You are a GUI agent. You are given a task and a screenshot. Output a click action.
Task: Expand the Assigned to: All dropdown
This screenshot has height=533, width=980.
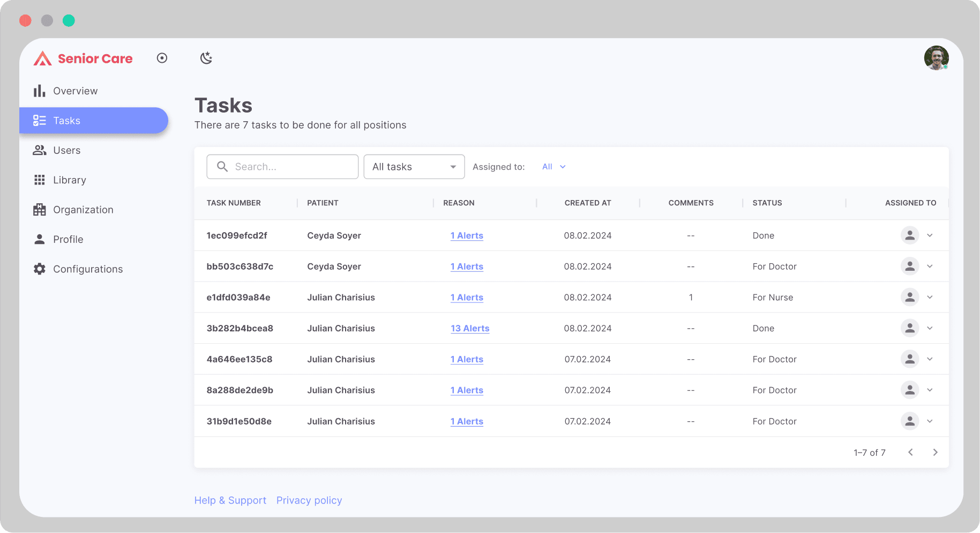pyautogui.click(x=553, y=166)
